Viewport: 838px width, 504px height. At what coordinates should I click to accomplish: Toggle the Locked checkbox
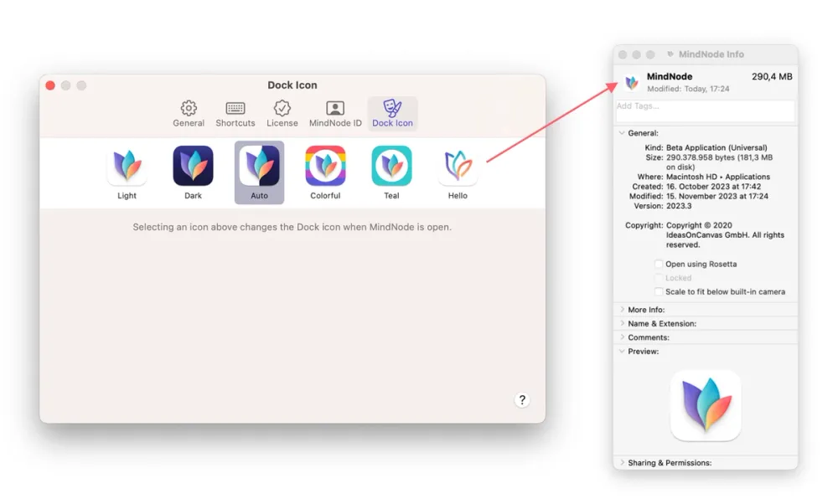(659, 278)
